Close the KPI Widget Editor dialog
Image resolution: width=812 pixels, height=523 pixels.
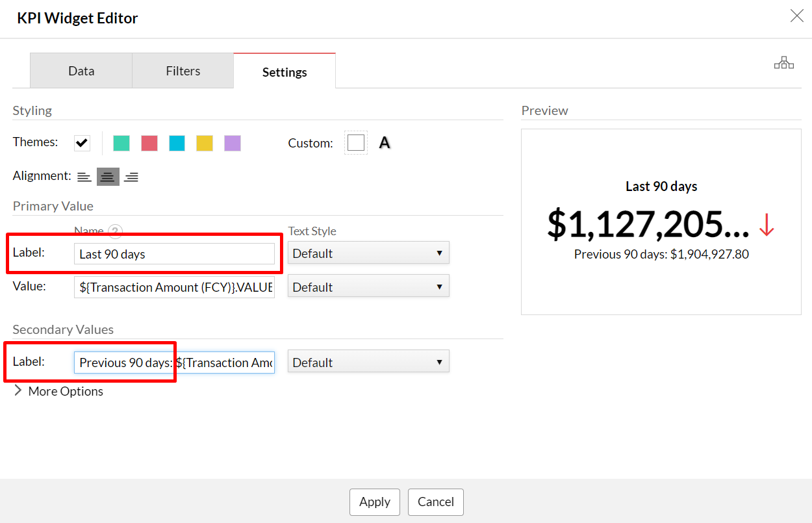[x=796, y=16]
